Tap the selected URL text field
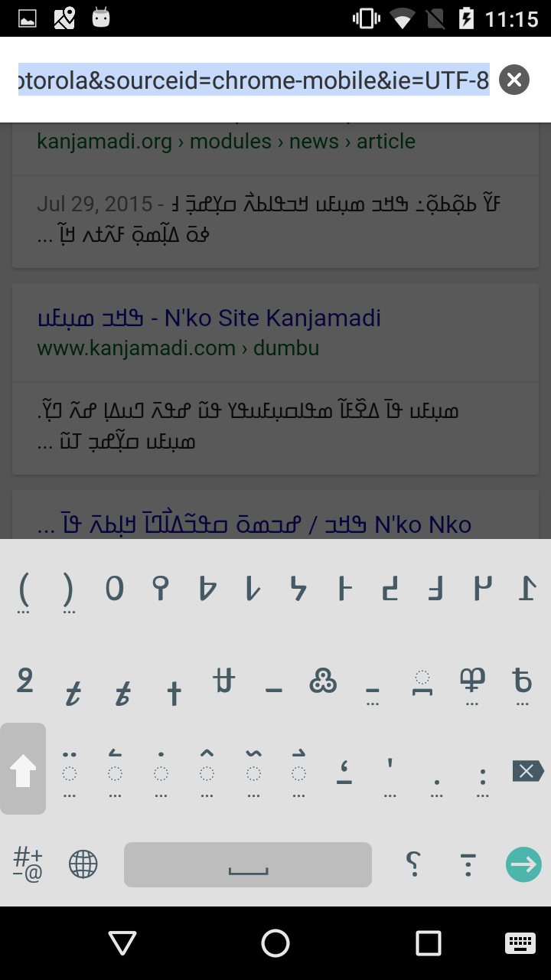Image resolution: width=551 pixels, height=980 pixels. pyautogui.click(x=254, y=80)
